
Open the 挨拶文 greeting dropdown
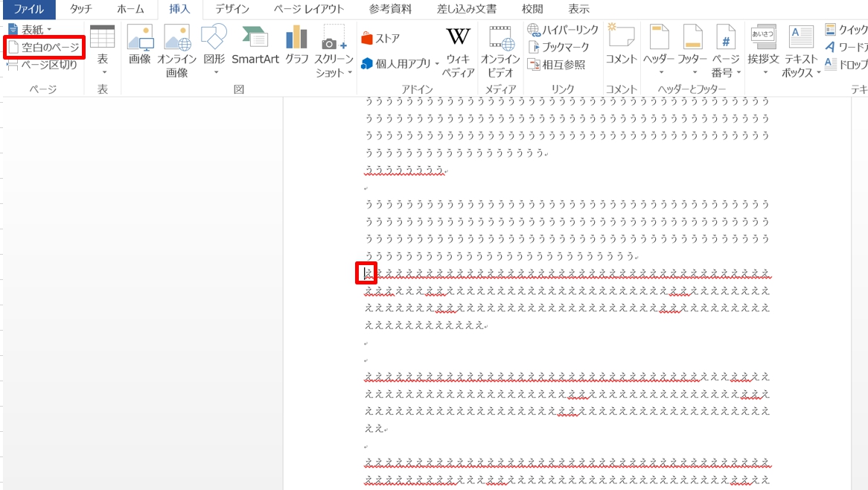[x=763, y=50]
